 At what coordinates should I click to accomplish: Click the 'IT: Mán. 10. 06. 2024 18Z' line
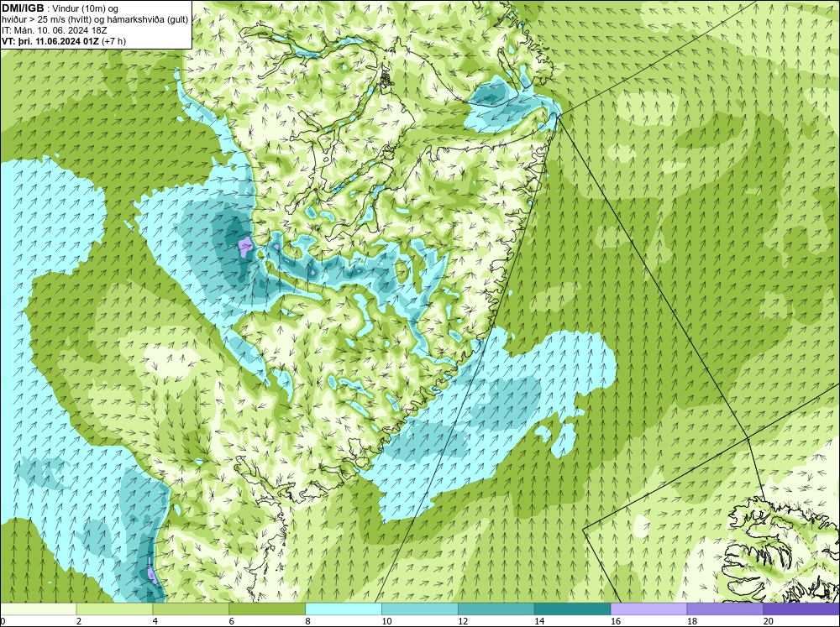(54, 30)
